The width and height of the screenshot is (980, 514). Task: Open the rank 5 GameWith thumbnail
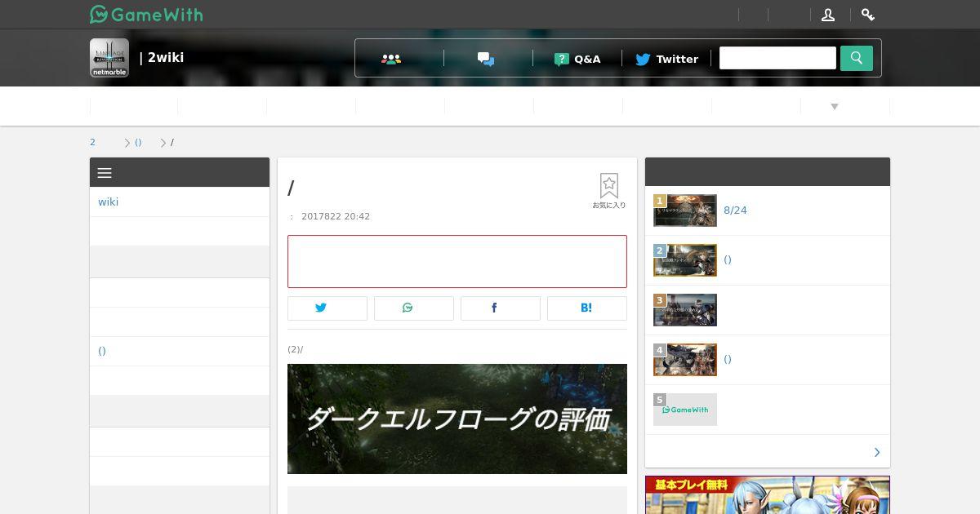[x=685, y=410]
